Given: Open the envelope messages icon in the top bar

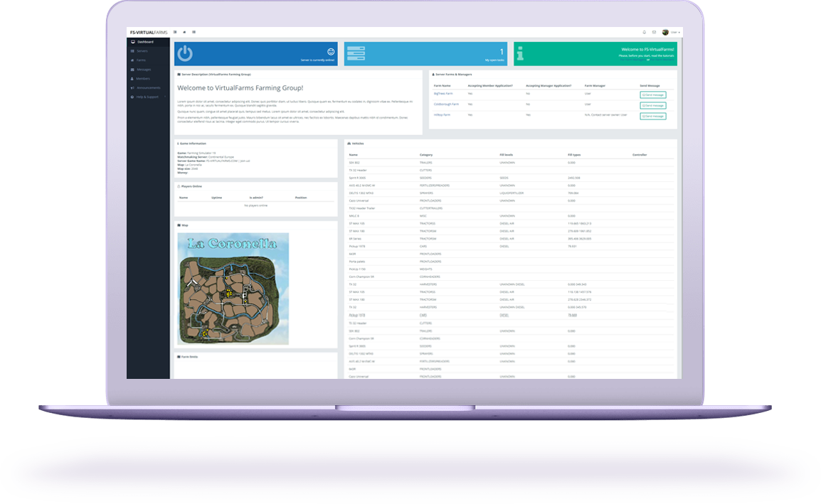Looking at the screenshot, I should point(654,33).
